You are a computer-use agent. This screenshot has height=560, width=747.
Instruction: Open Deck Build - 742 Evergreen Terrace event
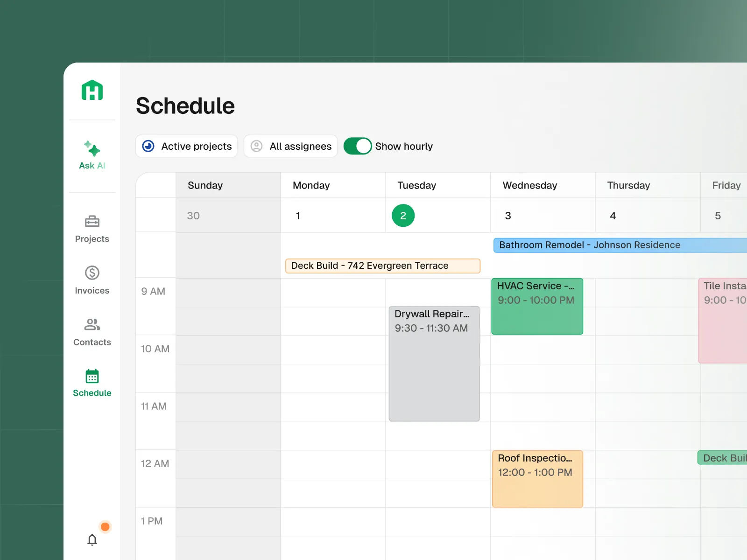(x=383, y=266)
